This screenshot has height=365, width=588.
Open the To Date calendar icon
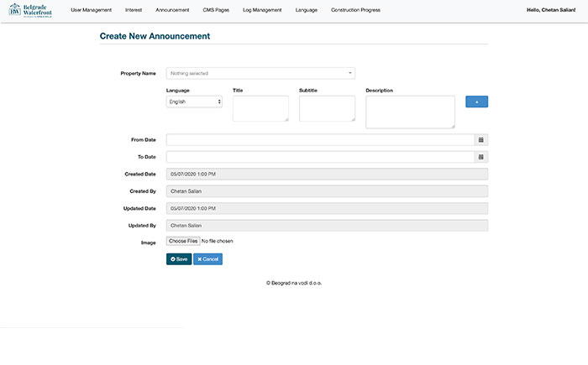(x=480, y=157)
